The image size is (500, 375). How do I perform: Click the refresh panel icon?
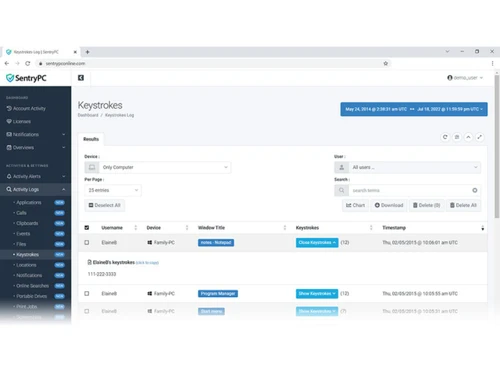click(x=445, y=137)
